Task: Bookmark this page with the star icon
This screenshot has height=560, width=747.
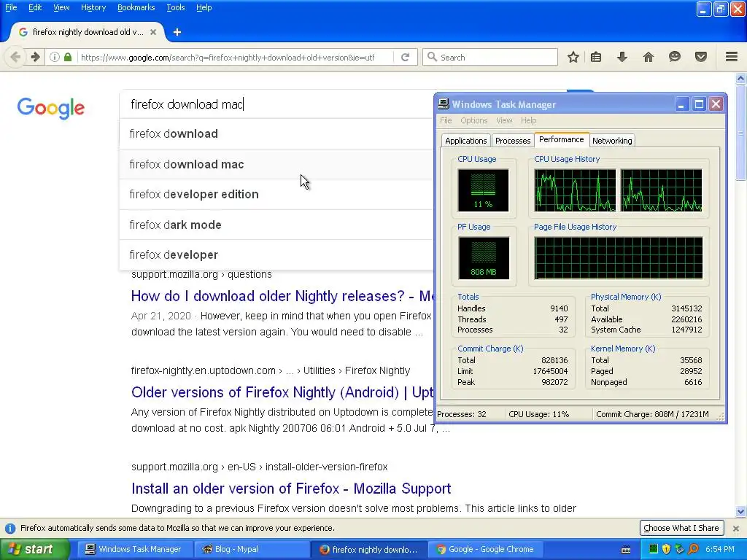Action: point(573,57)
